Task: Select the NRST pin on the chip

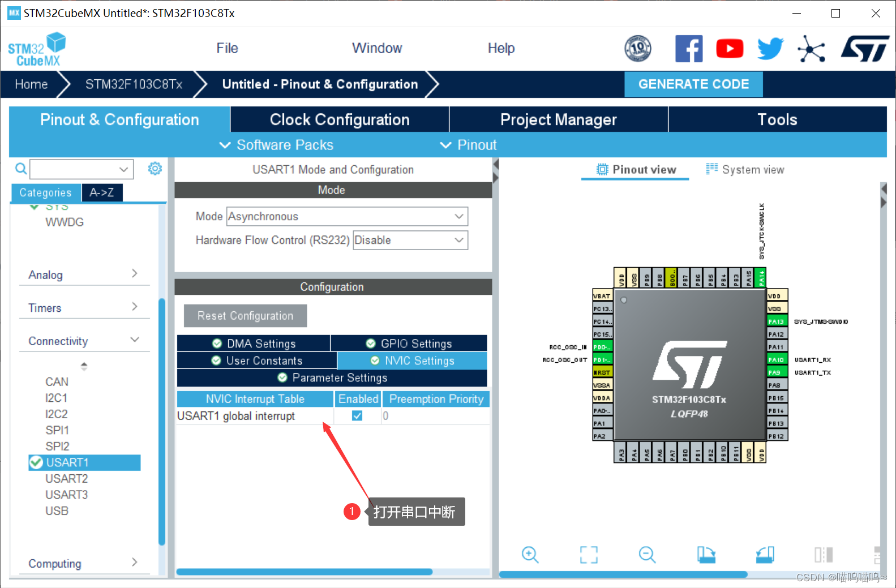Action: point(602,372)
